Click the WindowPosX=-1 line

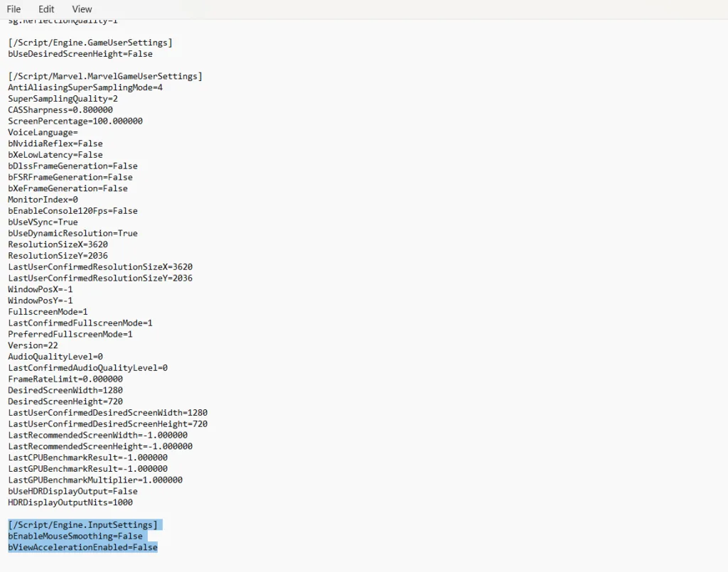pyautogui.click(x=41, y=289)
